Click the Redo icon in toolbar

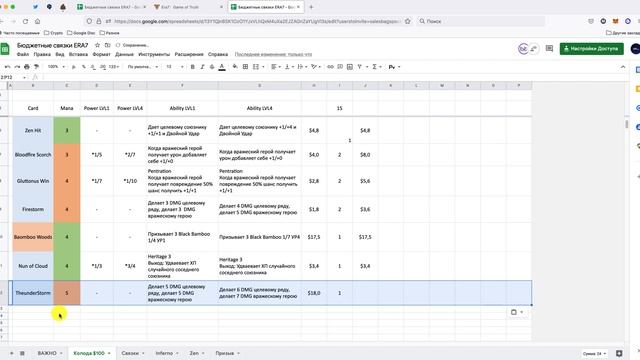point(17,67)
